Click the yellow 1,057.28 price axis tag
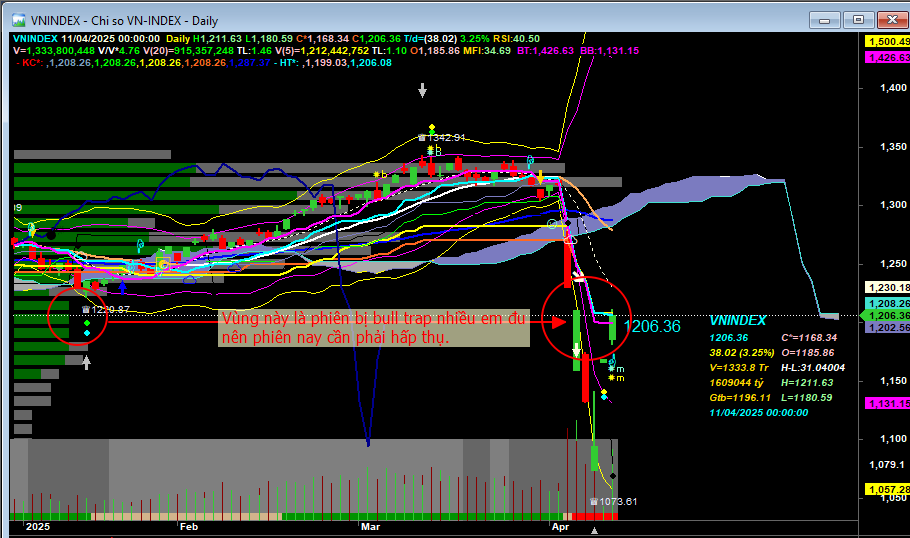Screen dimensions: 910x538 [887, 490]
